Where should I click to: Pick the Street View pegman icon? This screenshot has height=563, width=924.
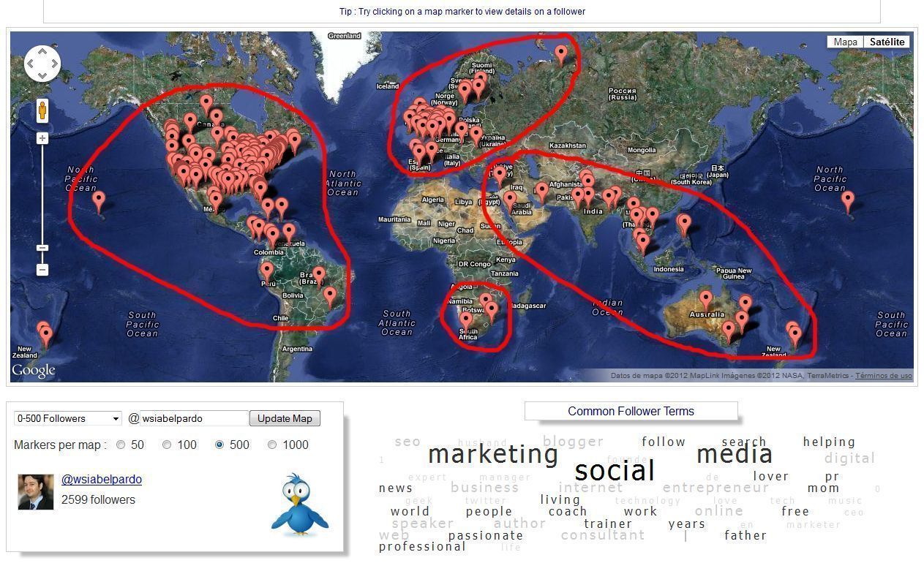[x=42, y=110]
